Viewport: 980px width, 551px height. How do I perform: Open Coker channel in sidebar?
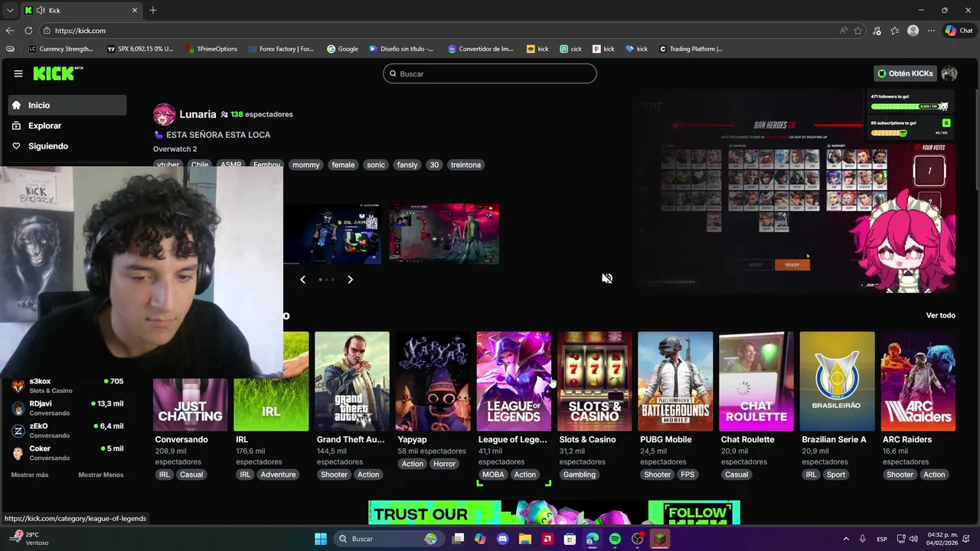tap(67, 452)
